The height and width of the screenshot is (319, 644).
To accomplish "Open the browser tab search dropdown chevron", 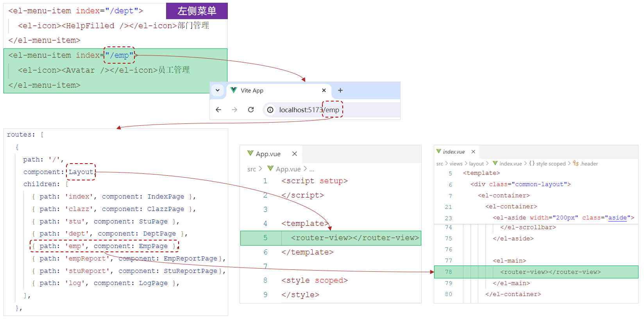I will [218, 90].
